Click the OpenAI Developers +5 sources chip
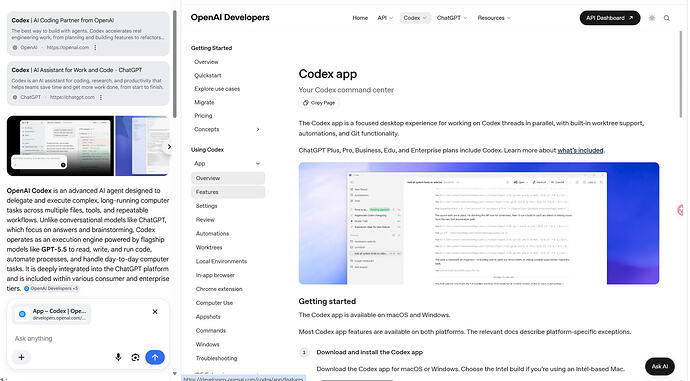The width and height of the screenshot is (690, 381). 51,289
